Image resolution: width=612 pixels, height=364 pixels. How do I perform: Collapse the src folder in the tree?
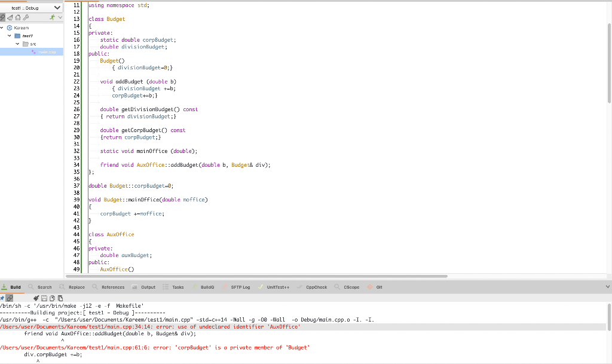18,43
